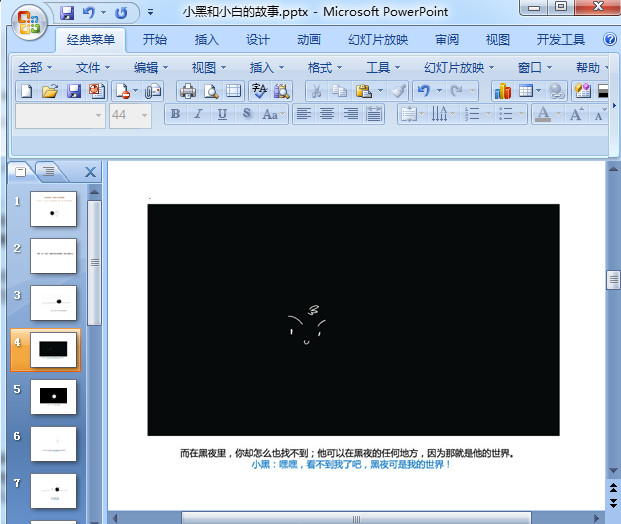Click the Copy icon

click(339, 91)
